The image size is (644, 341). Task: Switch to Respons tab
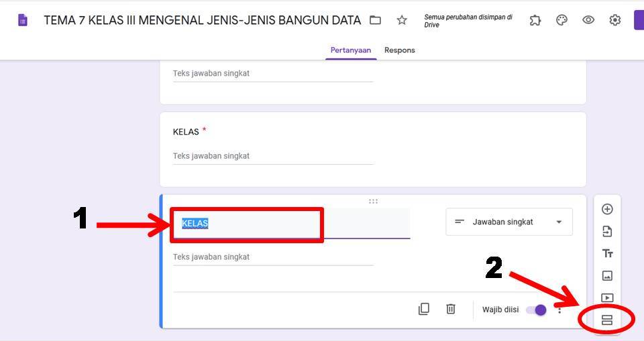click(x=400, y=50)
